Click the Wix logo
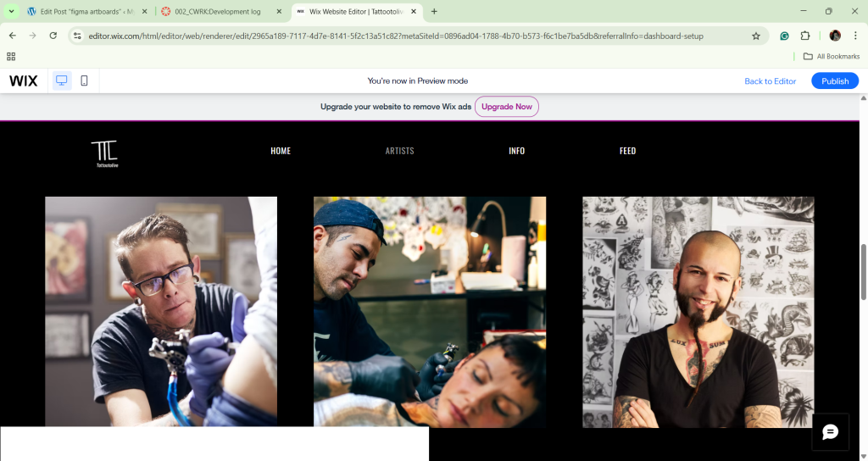868x461 pixels. (24, 81)
